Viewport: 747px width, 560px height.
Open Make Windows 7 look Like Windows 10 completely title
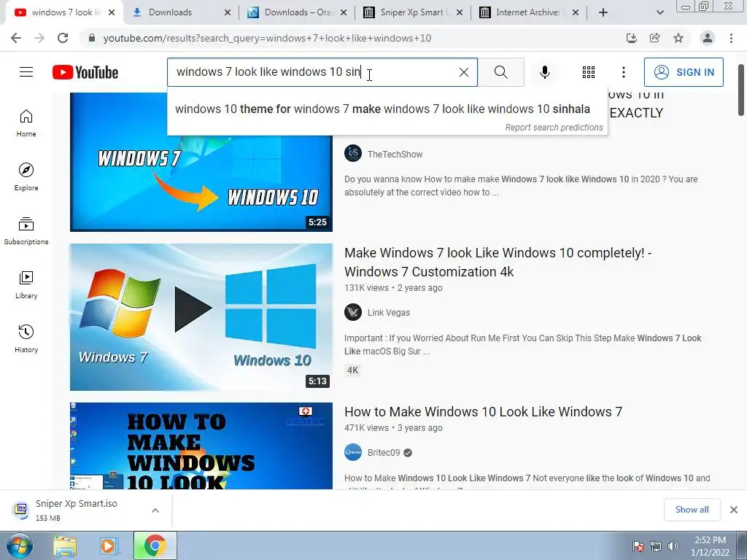498,262
